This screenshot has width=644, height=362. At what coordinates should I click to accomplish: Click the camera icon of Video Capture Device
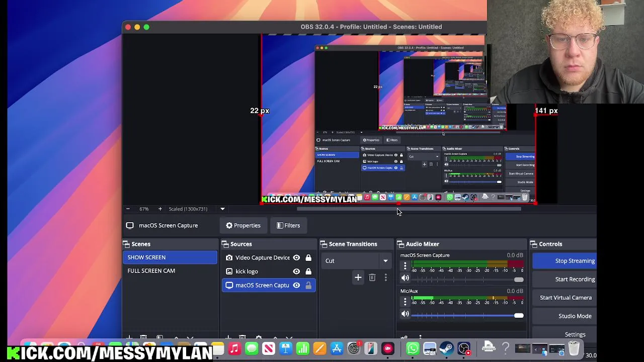tap(229, 257)
